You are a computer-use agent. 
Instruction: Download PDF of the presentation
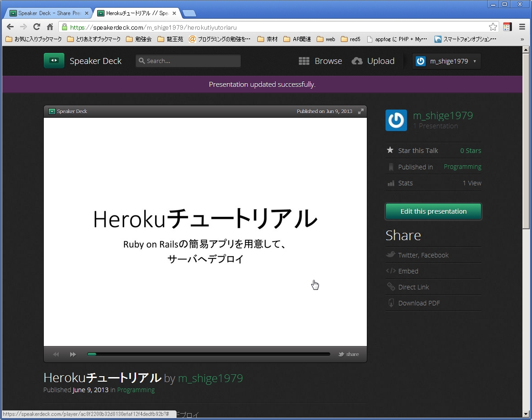pos(419,303)
